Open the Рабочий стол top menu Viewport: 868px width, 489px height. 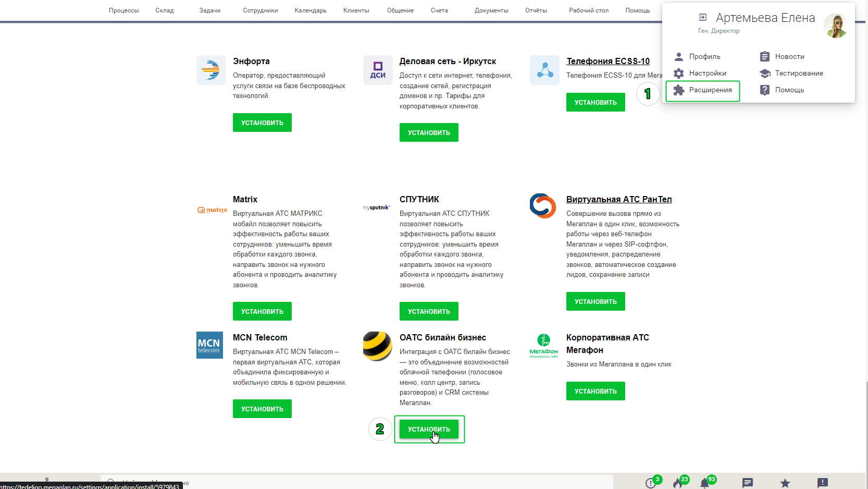(589, 10)
